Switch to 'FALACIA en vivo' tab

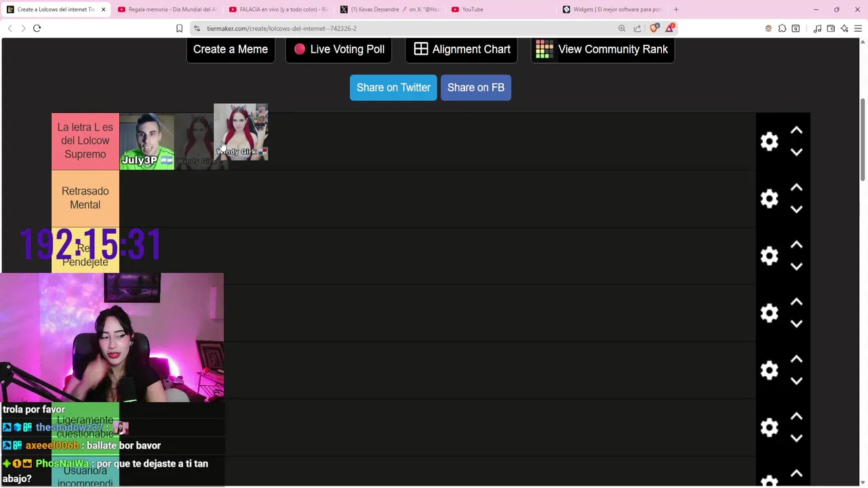(278, 9)
